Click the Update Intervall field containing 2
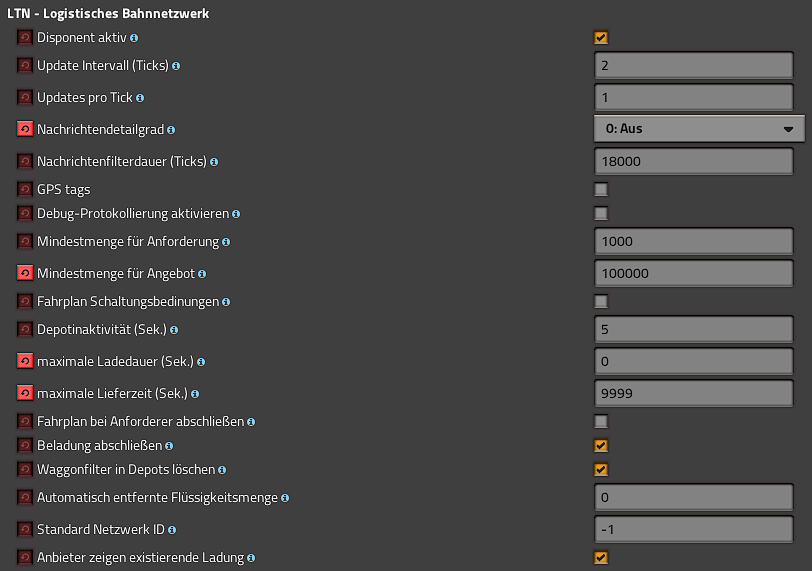The width and height of the screenshot is (812, 571). point(693,65)
